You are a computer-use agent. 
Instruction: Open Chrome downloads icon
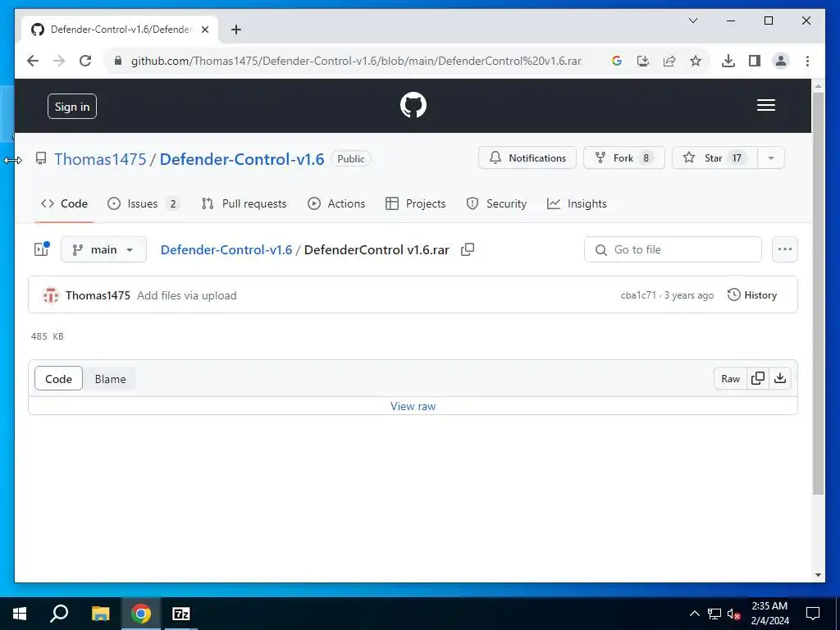coord(728,61)
